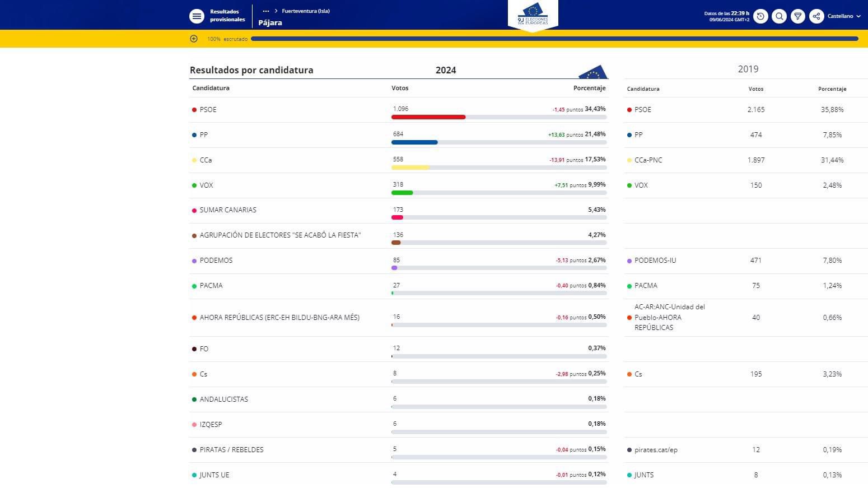This screenshot has width=868, height=488.
Task: Click the PSOE red vote bar
Action: tap(428, 117)
